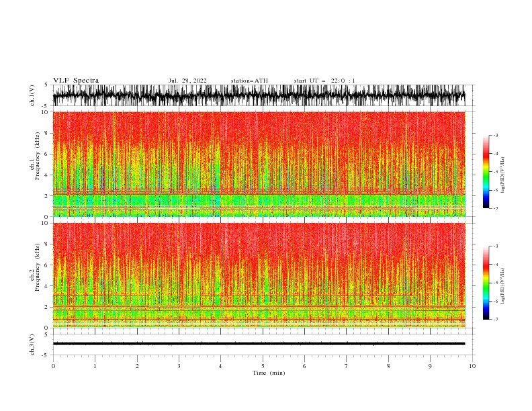Click the time axis tick label "9"
The image size is (532, 411).
(430, 366)
